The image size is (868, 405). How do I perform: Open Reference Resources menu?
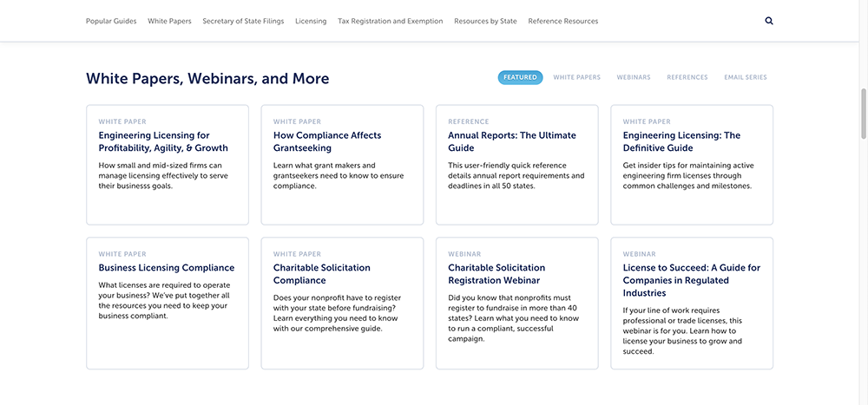tap(563, 21)
